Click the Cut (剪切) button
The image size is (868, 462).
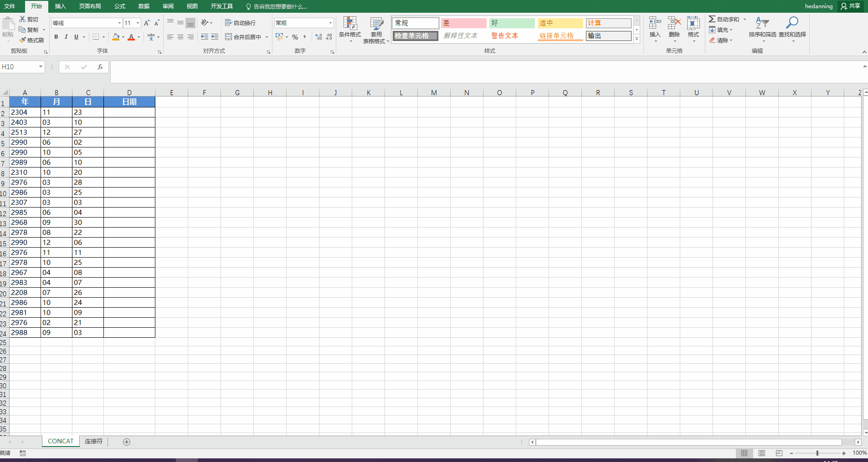pyautogui.click(x=29, y=19)
